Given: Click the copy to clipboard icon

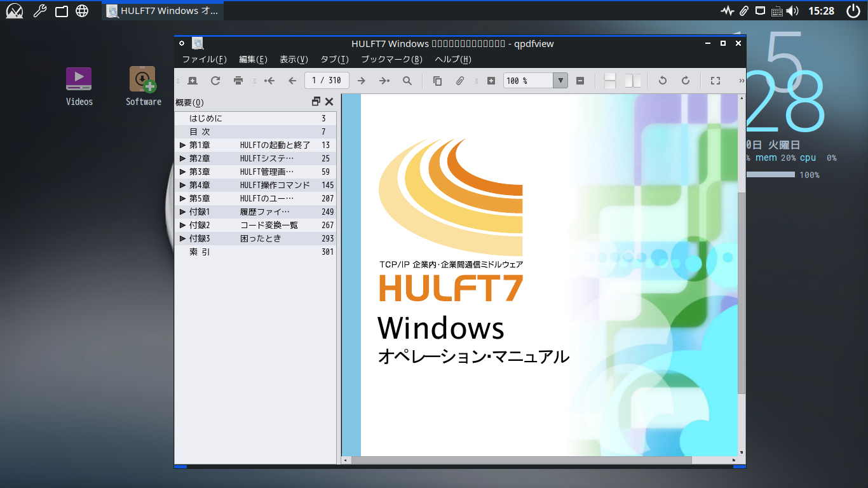Looking at the screenshot, I should (x=437, y=81).
